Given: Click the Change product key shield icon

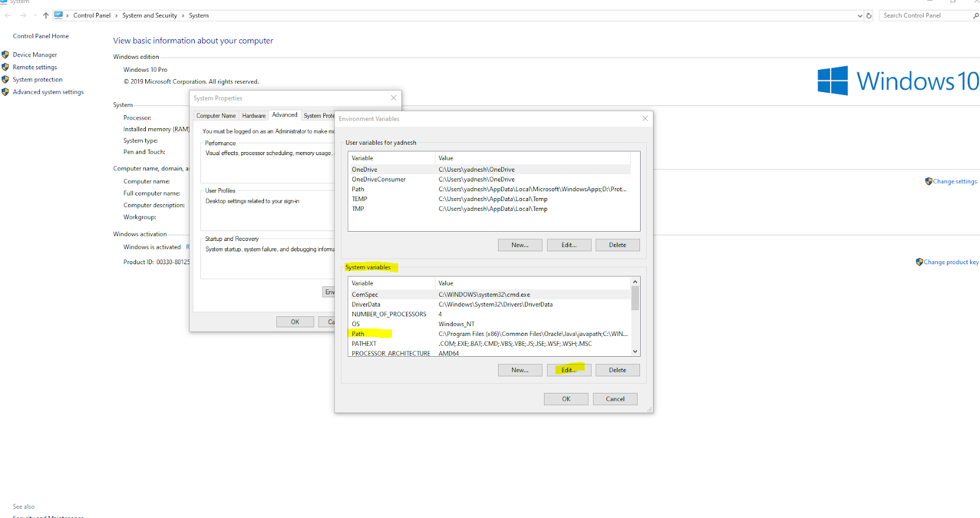Looking at the screenshot, I should click(x=919, y=262).
